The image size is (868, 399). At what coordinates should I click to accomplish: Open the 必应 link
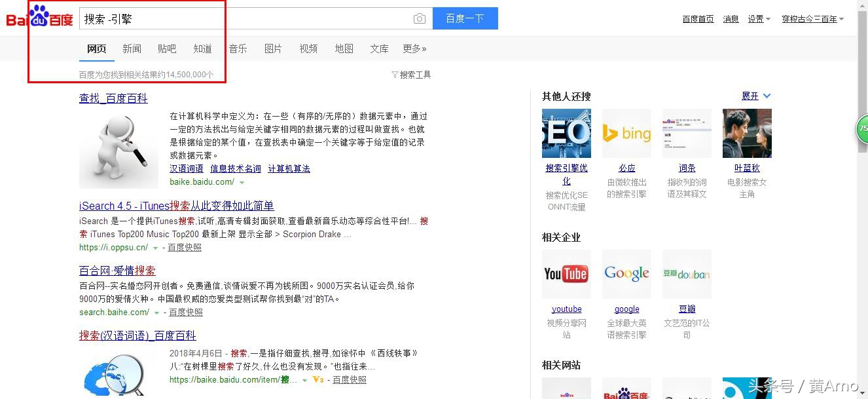627,168
